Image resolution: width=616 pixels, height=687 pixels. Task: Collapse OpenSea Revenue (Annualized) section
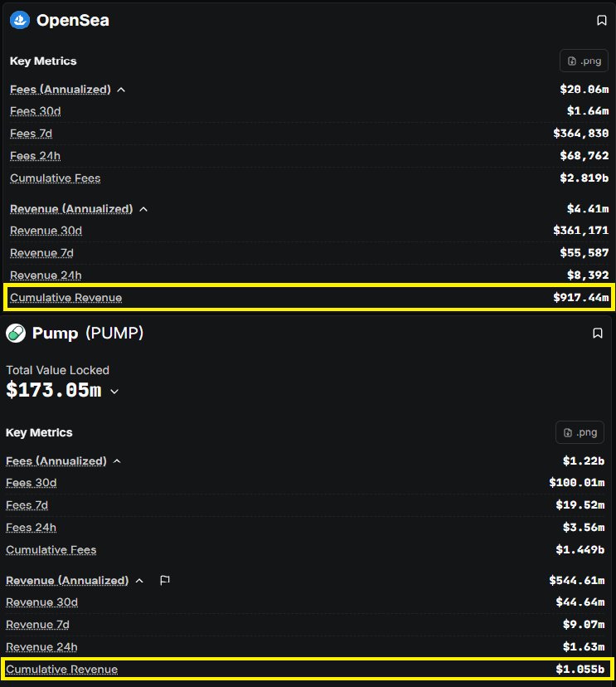[x=143, y=209]
